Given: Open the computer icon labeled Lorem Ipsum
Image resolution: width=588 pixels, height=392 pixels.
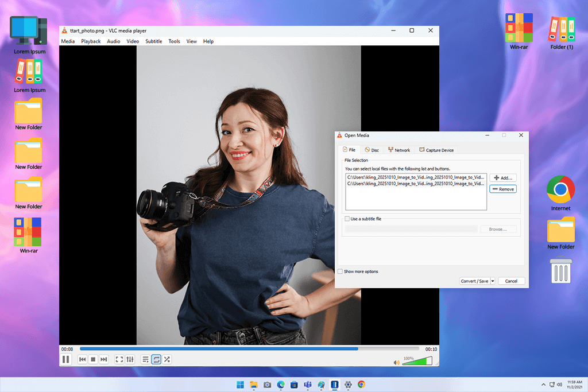Looking at the screenshot, I should coord(29,35).
